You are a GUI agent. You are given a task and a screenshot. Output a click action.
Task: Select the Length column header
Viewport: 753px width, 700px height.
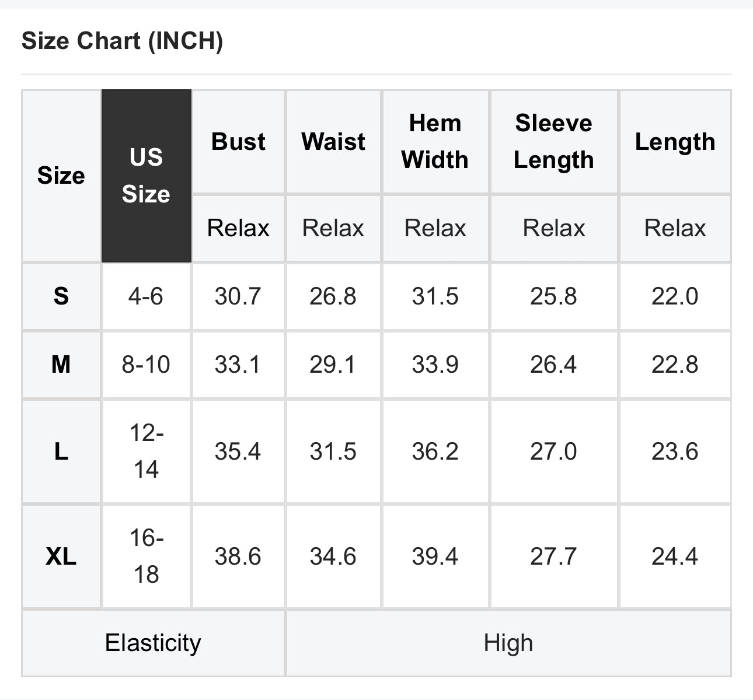[x=675, y=142]
